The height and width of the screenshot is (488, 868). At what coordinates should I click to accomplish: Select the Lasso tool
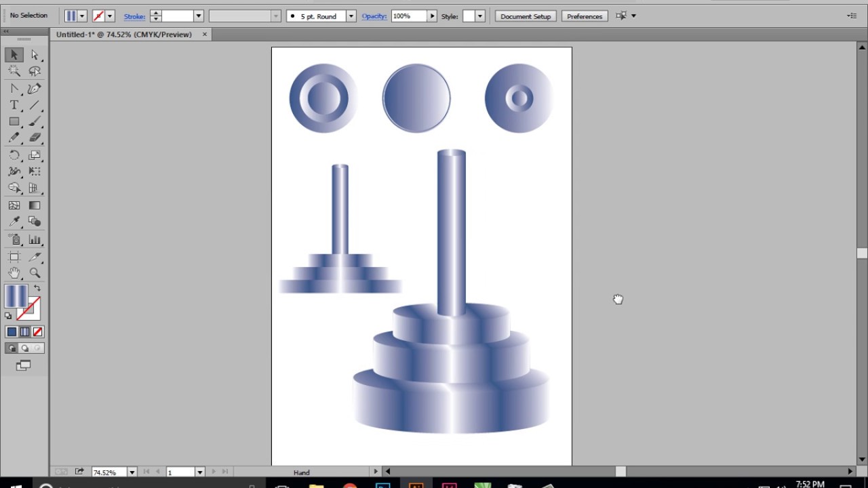click(x=35, y=71)
